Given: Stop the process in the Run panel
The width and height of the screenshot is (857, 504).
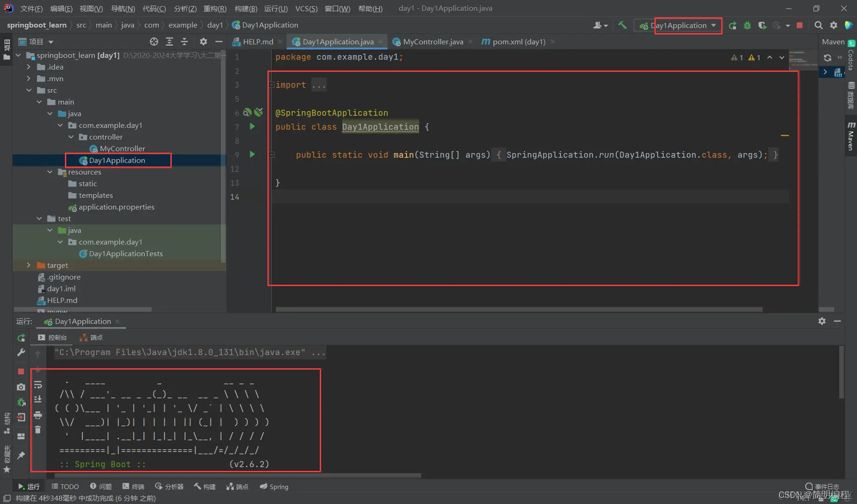Looking at the screenshot, I should [x=21, y=371].
